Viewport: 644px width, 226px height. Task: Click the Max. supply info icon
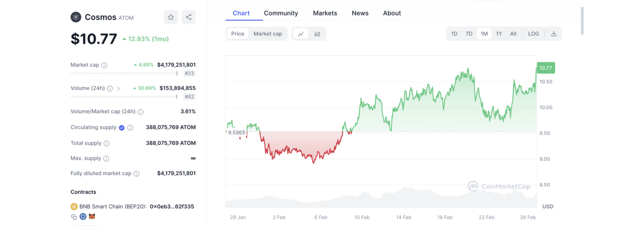click(x=106, y=159)
